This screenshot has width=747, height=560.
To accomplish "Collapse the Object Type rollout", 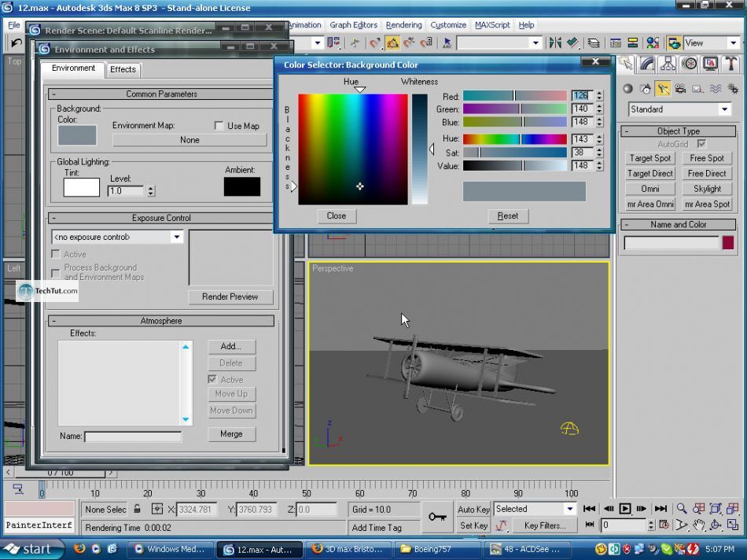I will point(679,131).
